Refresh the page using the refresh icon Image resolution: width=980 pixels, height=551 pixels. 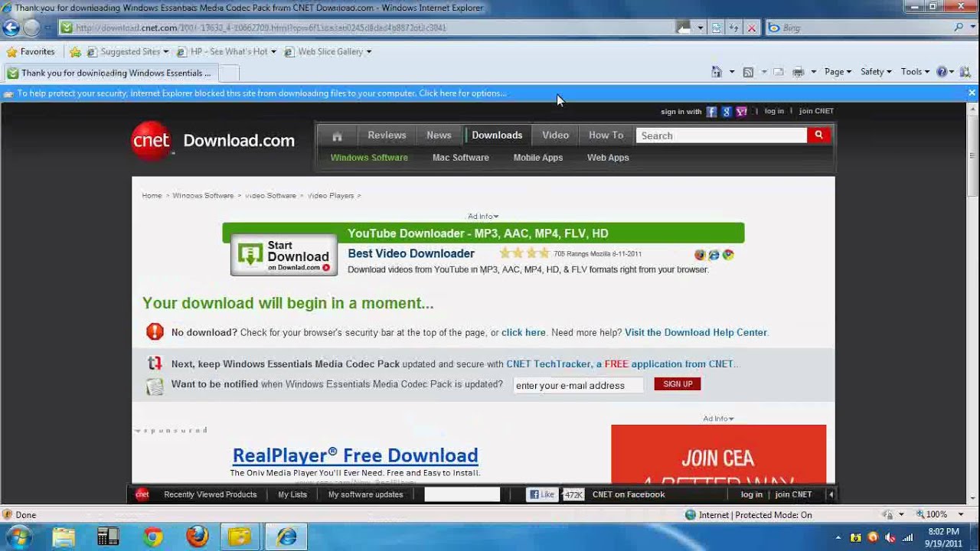point(734,28)
